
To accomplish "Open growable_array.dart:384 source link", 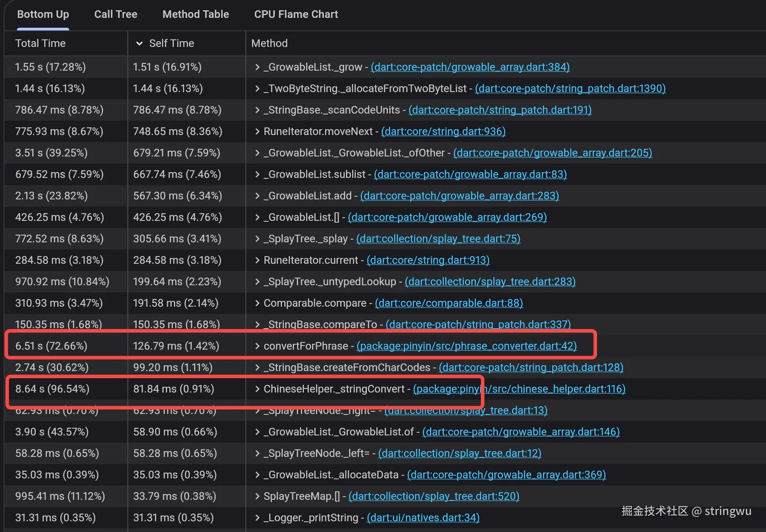I will click(x=470, y=67).
